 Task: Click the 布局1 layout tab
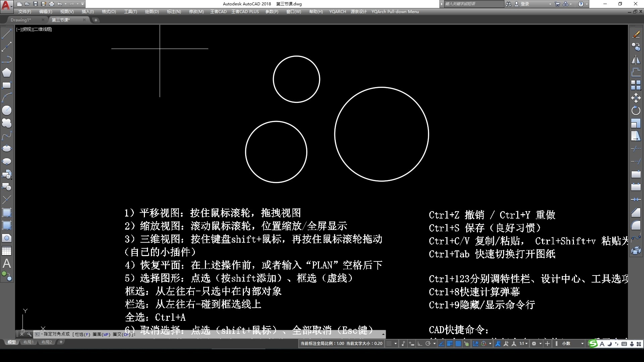pyautogui.click(x=29, y=342)
